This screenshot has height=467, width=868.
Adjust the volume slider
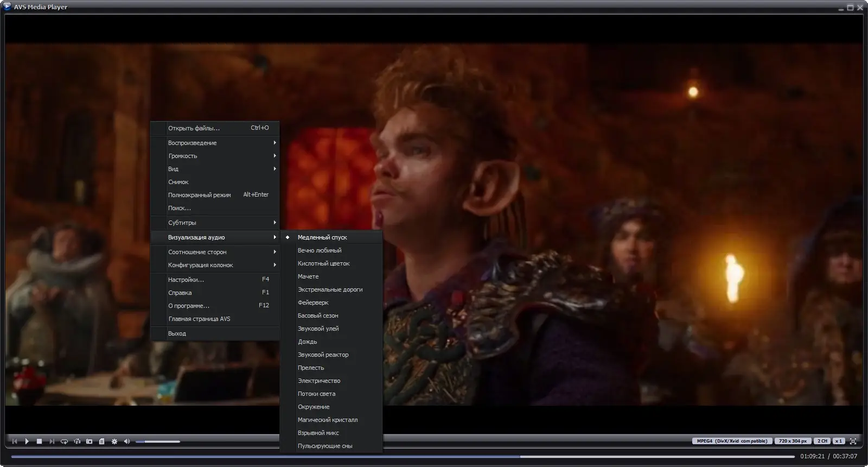158,441
